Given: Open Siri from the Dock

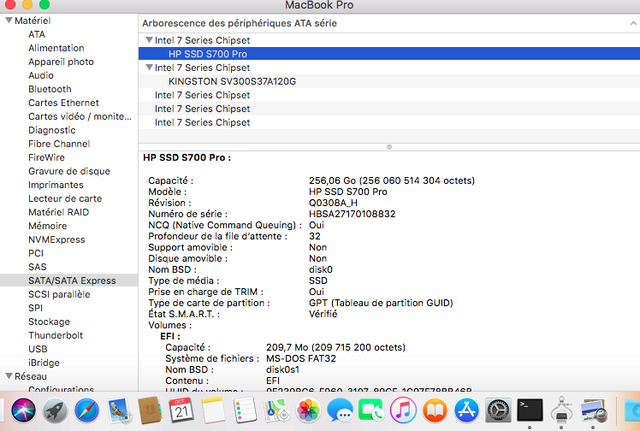Looking at the screenshot, I should (23, 410).
